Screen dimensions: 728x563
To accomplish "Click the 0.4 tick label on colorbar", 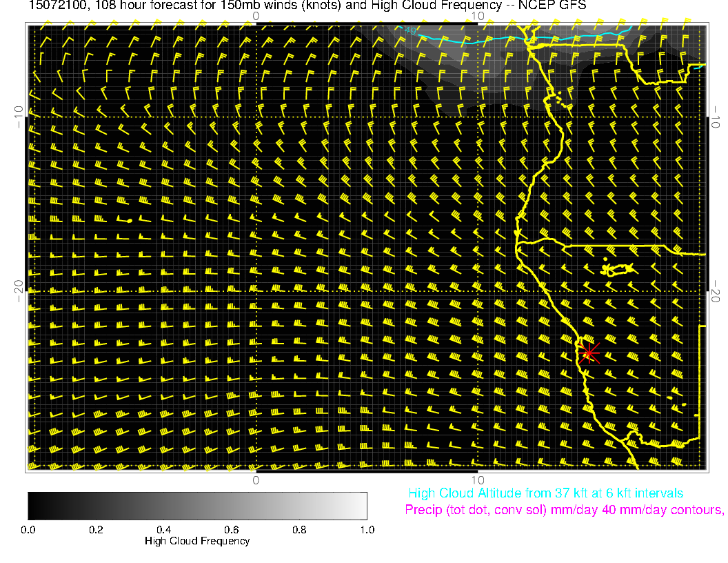I will 163,530.
